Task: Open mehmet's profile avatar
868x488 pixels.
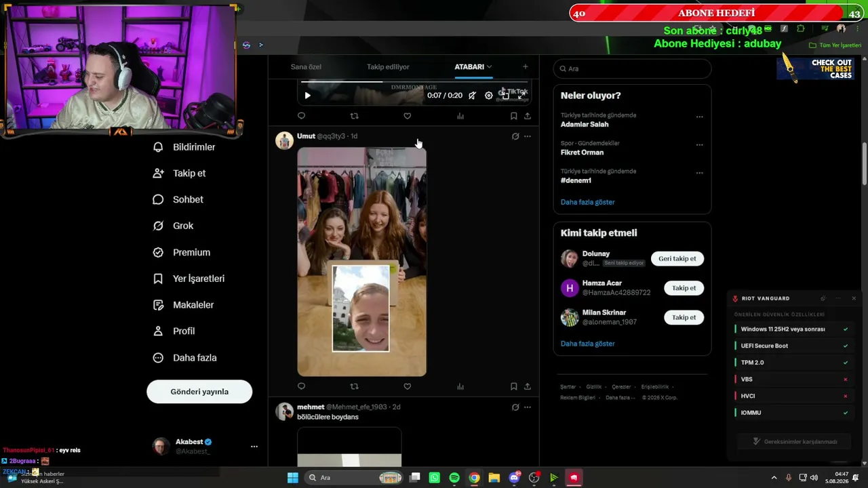Action: (x=284, y=411)
